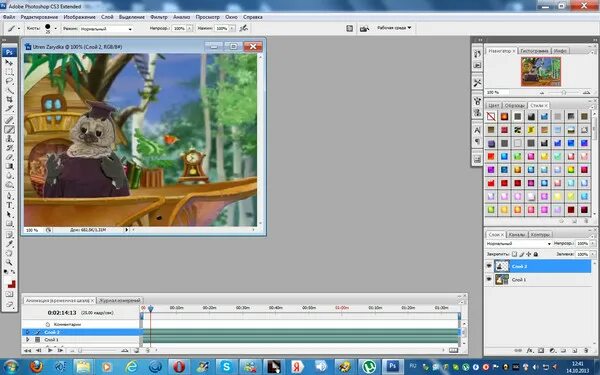600x375 pixels.
Task: Select the Crop tool
Action: point(9,100)
